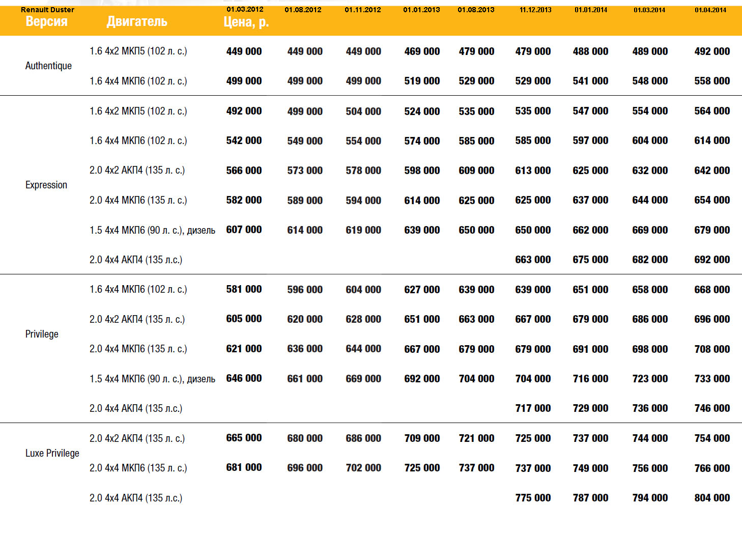Click the Luxe Privilege version label
This screenshot has height=560, width=742.
52,453
